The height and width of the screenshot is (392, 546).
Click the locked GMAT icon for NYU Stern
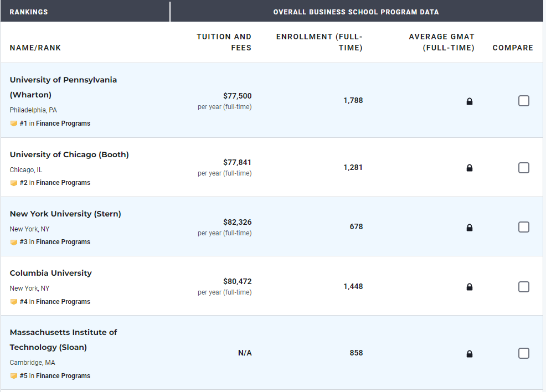(x=470, y=228)
